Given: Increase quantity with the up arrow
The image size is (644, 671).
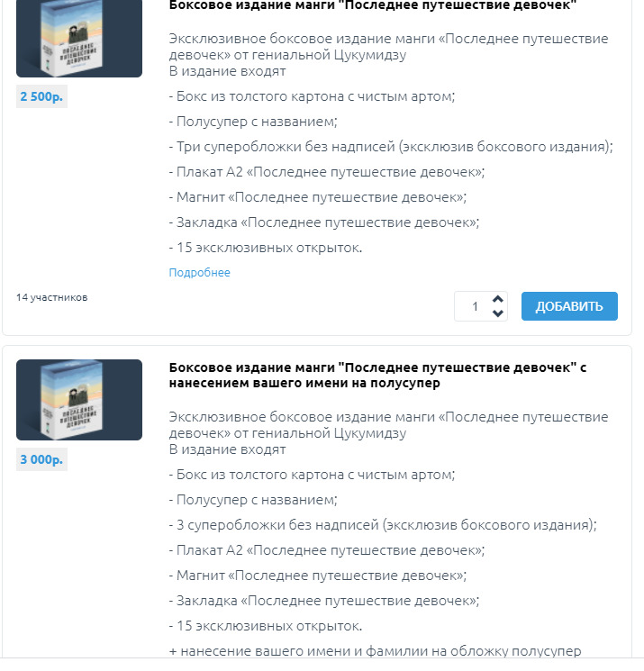Looking at the screenshot, I should [497, 299].
